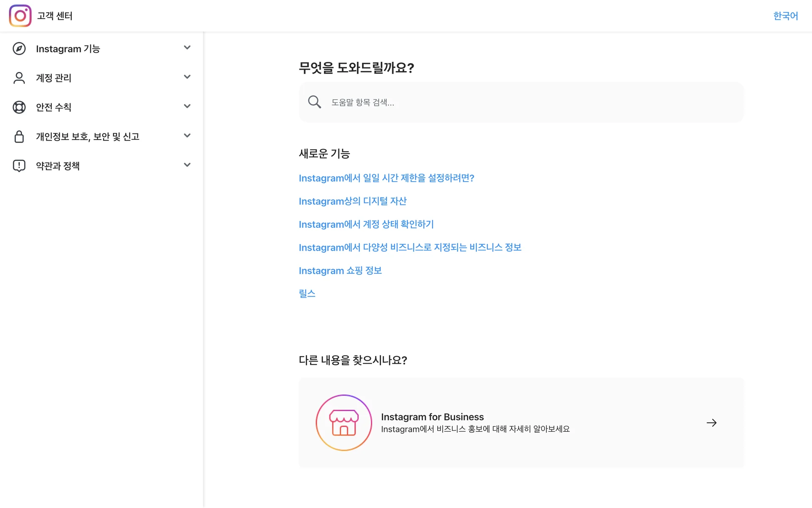Open the 한국어 language selector
The image size is (812, 508).
coord(785,16)
